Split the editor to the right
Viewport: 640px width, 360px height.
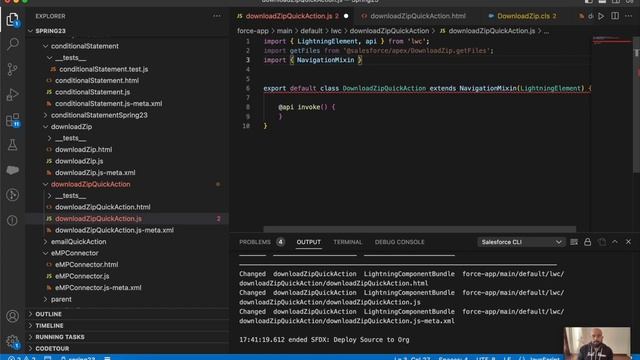click(x=615, y=16)
